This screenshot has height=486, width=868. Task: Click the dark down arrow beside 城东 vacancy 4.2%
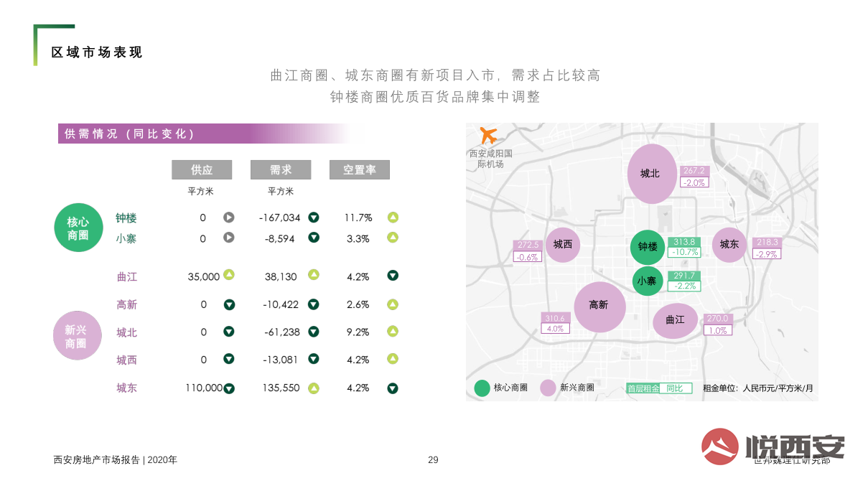coord(393,388)
